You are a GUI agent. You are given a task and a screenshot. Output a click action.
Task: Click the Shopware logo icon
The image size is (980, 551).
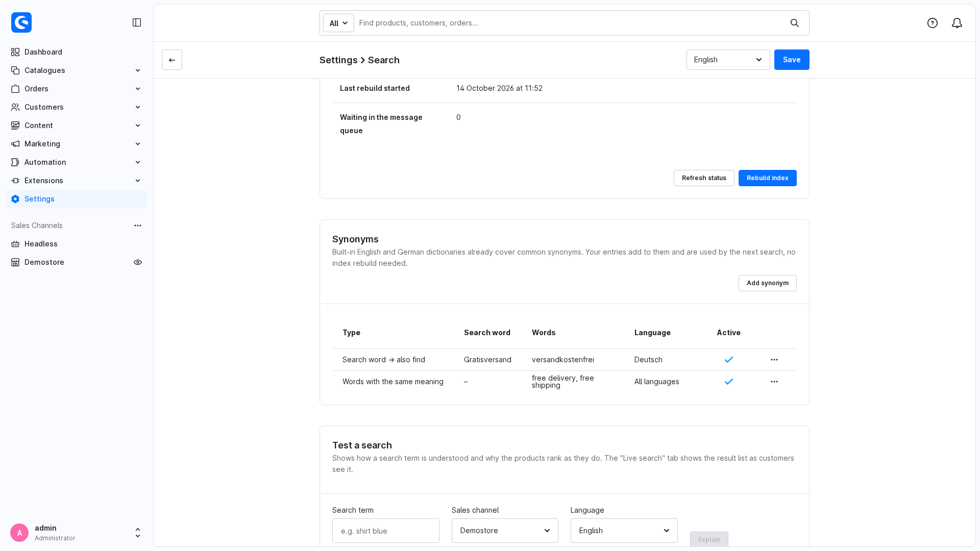pos(21,22)
